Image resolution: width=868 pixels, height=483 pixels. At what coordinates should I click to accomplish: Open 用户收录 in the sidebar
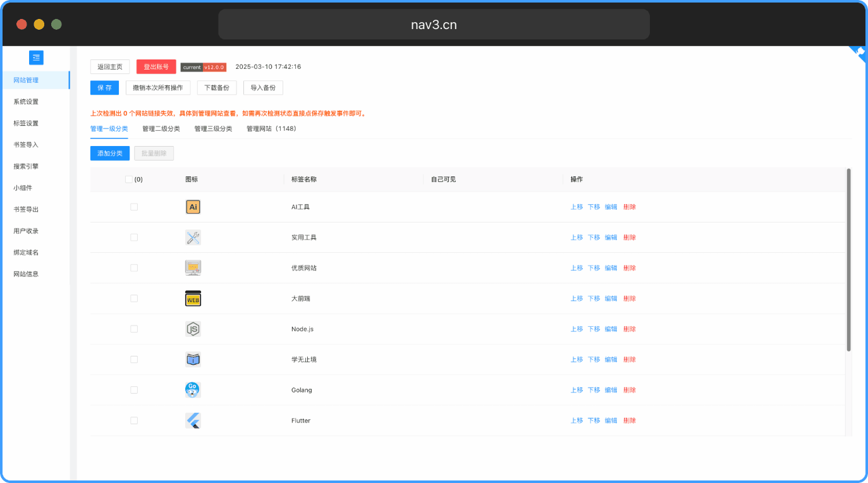coord(35,231)
